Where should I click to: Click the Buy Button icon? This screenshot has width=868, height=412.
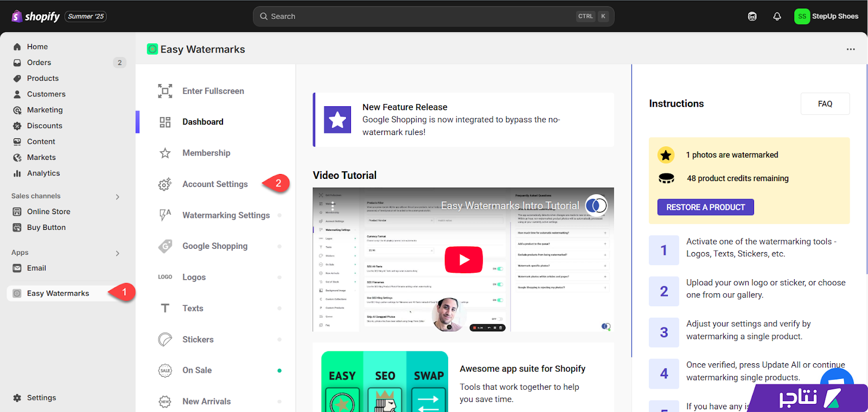coord(17,227)
